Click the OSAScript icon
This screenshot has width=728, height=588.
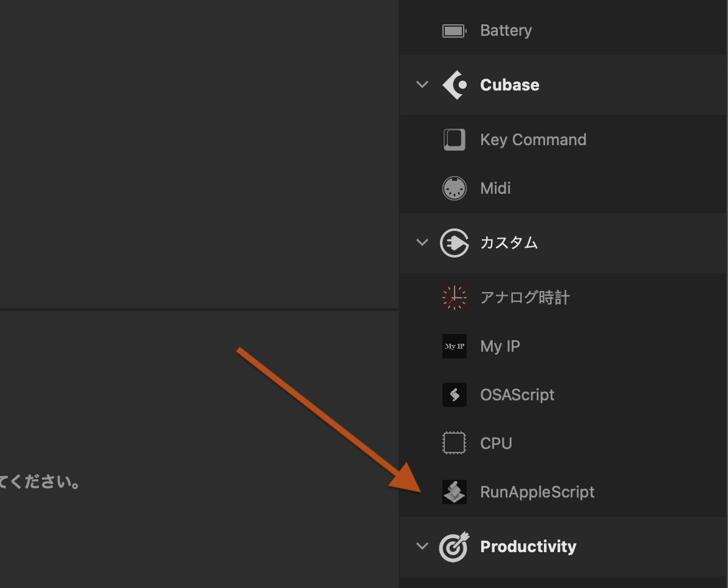point(454,395)
